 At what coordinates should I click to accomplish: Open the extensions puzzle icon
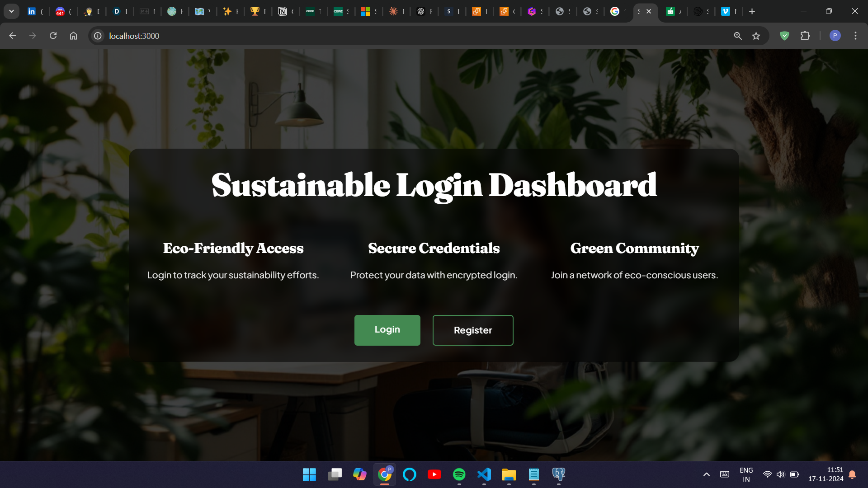[x=806, y=36]
